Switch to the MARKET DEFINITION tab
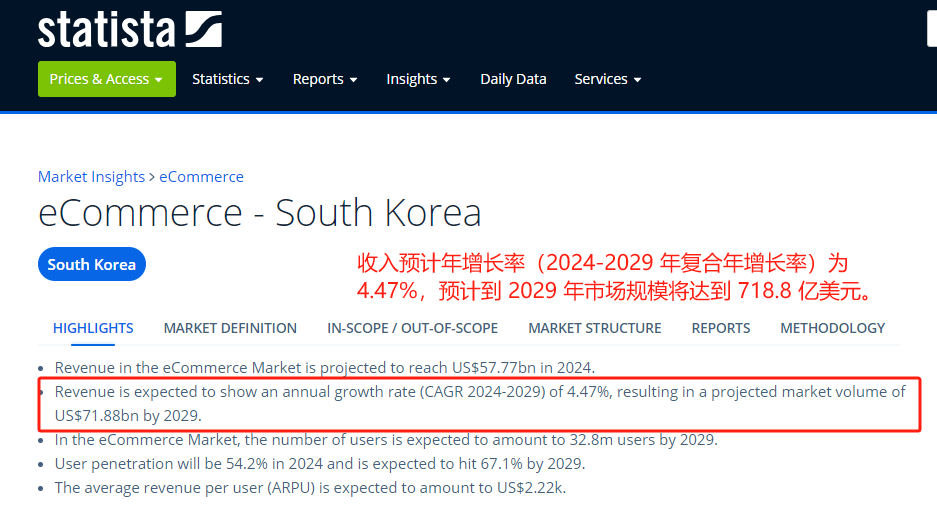This screenshot has width=937, height=510. [230, 328]
